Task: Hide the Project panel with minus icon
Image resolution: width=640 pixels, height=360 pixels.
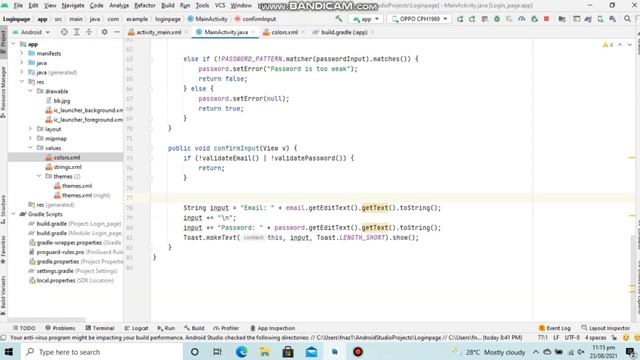Action: point(117,32)
